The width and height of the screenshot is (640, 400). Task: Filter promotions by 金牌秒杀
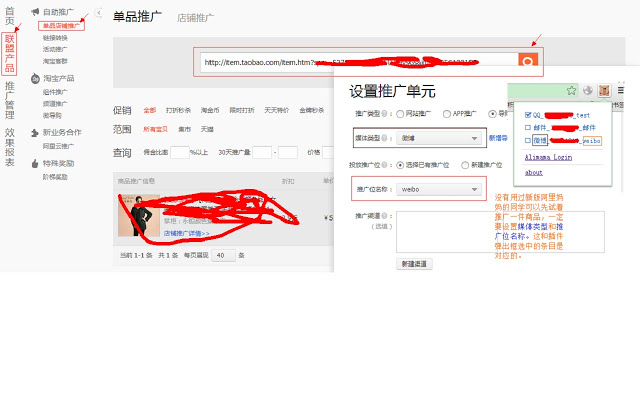[x=311, y=110]
